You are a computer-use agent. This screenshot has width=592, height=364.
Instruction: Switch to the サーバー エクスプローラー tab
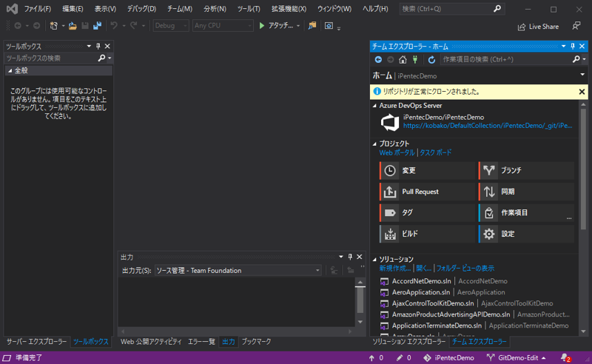pos(36,342)
